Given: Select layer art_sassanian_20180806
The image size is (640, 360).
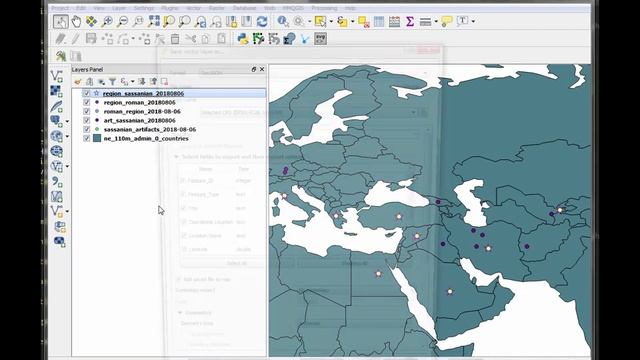Looking at the screenshot, I should pos(140,120).
